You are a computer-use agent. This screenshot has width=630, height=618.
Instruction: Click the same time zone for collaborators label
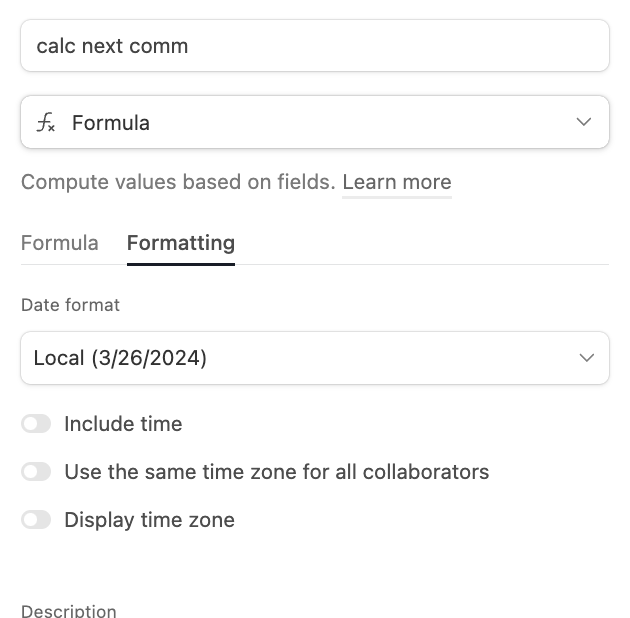(277, 472)
